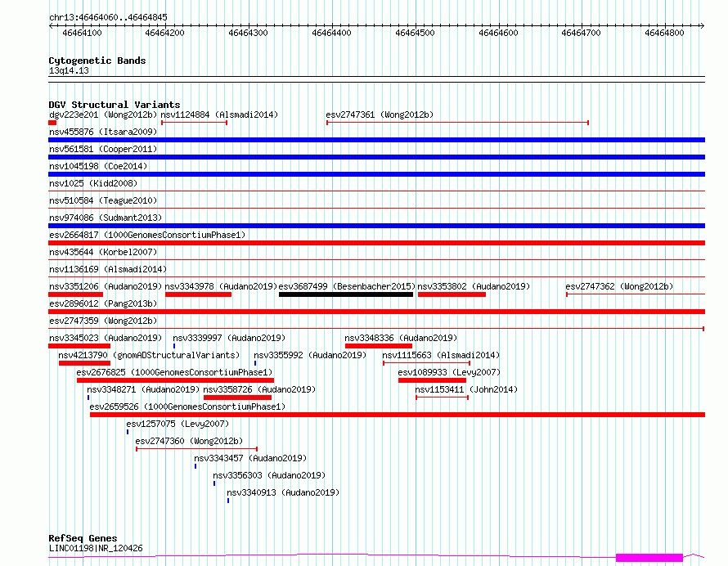Click the black esv3687499 variant bar
728x566 pixels.
coord(346,294)
